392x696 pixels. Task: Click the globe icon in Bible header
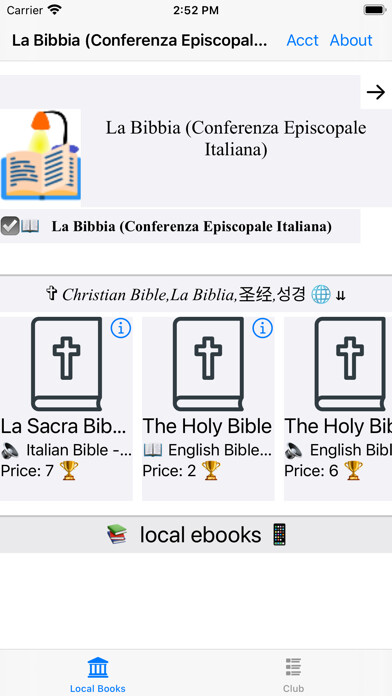pyautogui.click(x=321, y=294)
